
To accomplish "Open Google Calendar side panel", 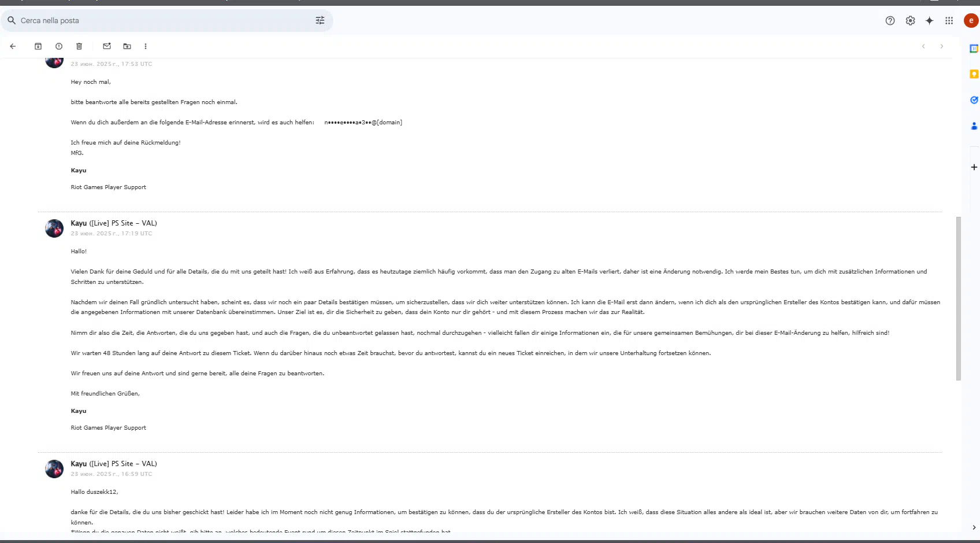I will coord(974,49).
